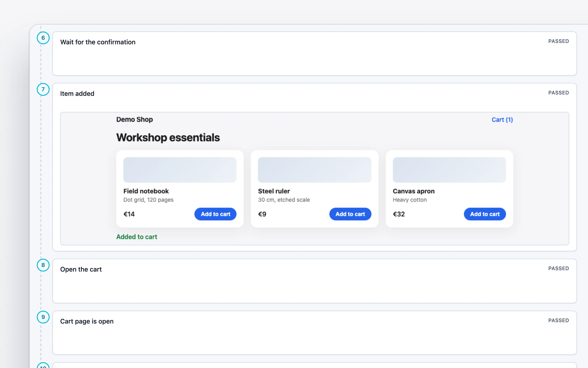Click the Canvas apron image placeholder
The image size is (588, 368).
[449, 170]
